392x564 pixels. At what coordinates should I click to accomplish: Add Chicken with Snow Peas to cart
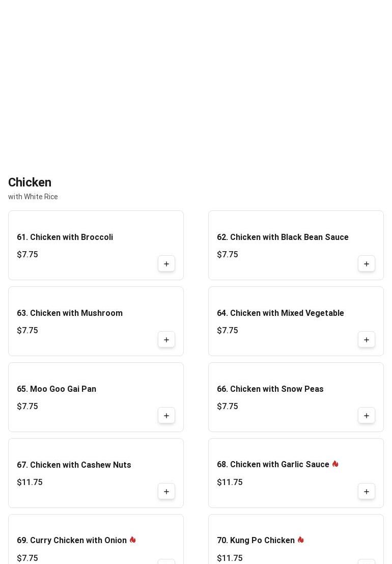[367, 416]
